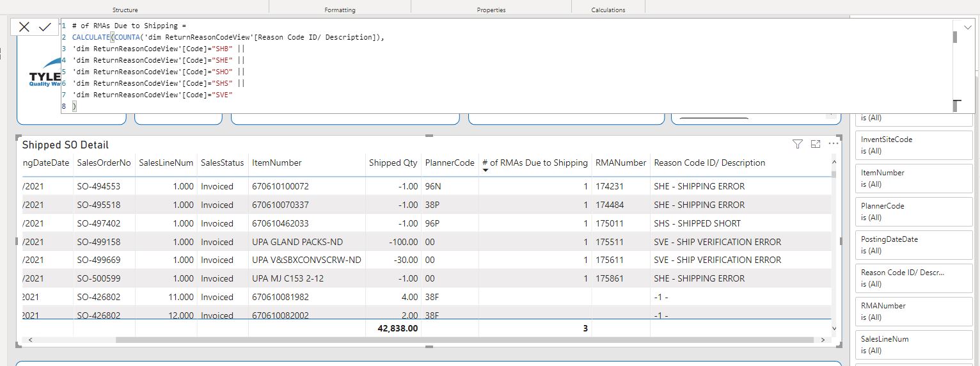Select RMA number 175861
Image resolution: width=980 pixels, height=366 pixels.
[x=610, y=278]
